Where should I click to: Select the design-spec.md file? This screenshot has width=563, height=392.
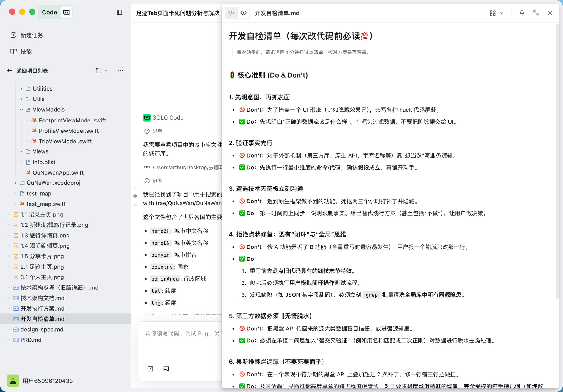coord(42,329)
